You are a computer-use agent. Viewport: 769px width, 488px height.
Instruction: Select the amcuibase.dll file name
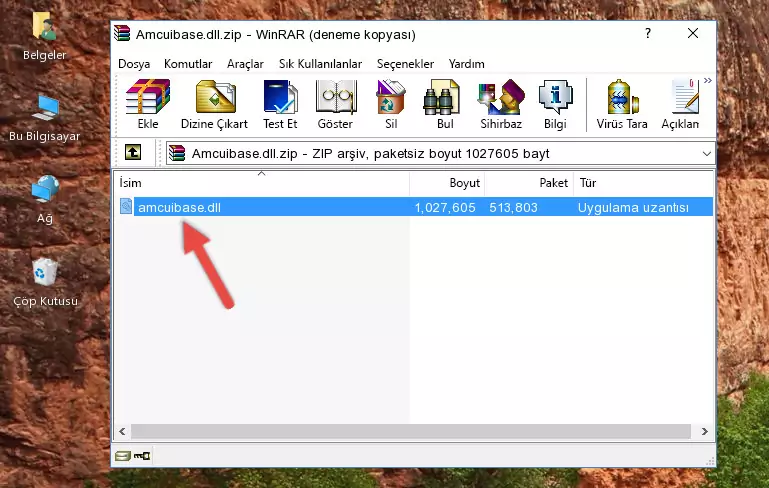pos(179,207)
